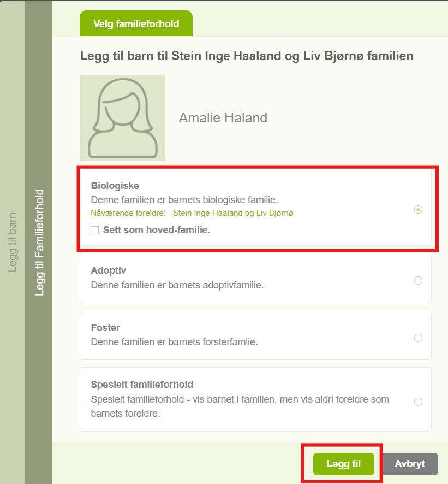Choose the Adoptiv radio button
Viewport: 448px width, 484px height.
click(418, 281)
